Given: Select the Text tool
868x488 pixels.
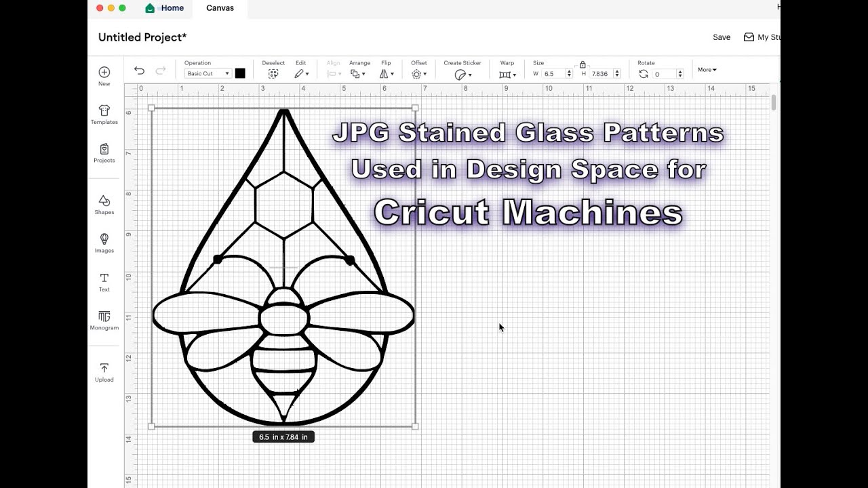Looking at the screenshot, I should pos(104,278).
